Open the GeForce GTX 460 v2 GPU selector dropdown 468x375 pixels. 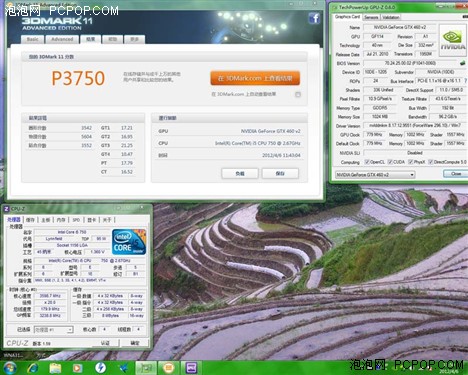tap(375, 175)
